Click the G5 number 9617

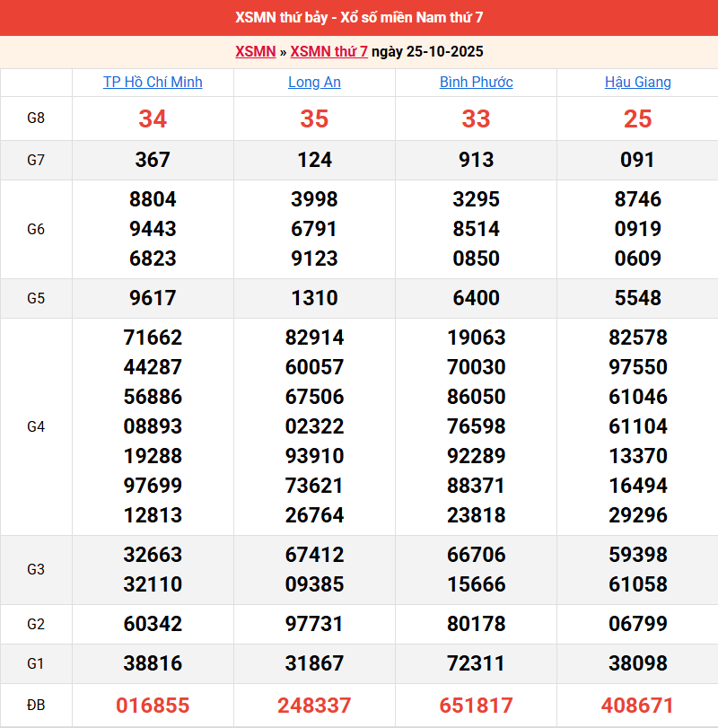(x=153, y=298)
